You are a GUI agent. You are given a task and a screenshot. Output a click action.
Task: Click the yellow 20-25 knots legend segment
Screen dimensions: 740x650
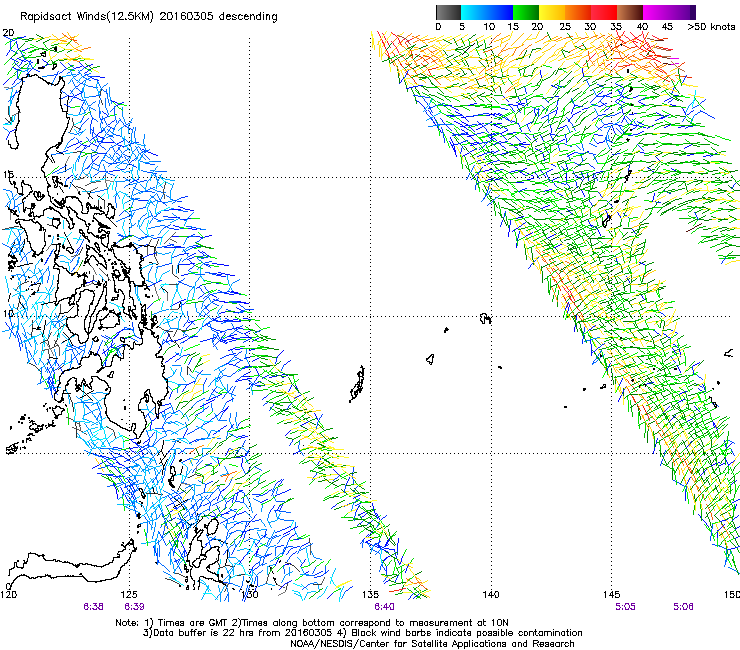click(x=552, y=12)
